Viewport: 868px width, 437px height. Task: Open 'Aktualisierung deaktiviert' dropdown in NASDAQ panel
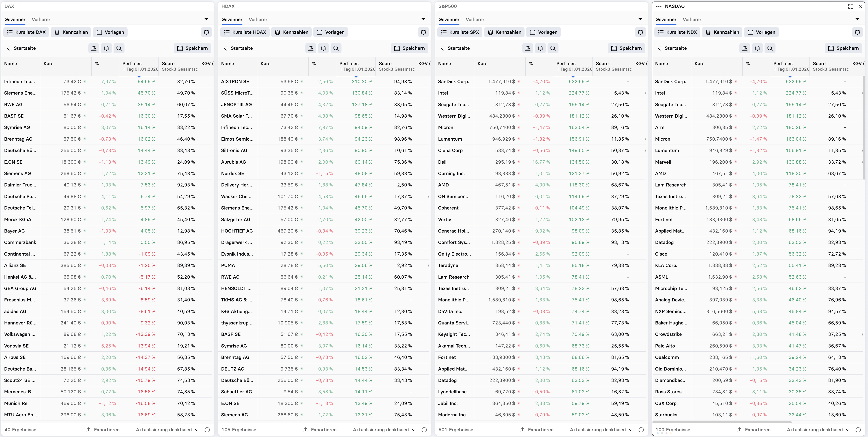click(818, 430)
